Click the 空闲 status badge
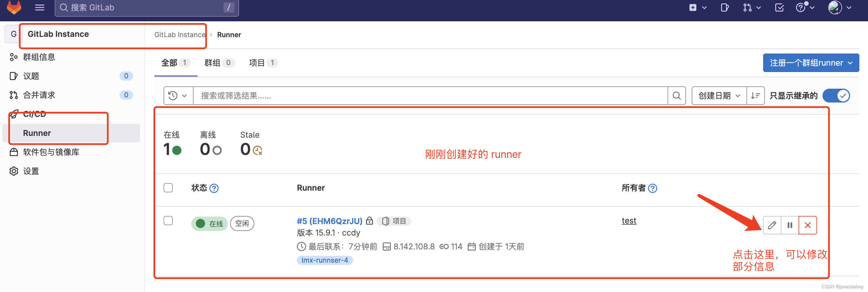 (242, 224)
